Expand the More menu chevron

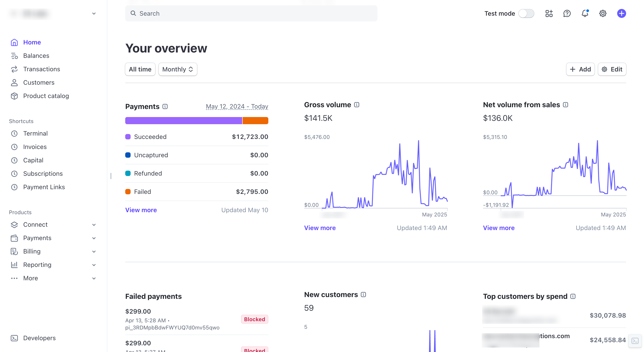coord(94,278)
